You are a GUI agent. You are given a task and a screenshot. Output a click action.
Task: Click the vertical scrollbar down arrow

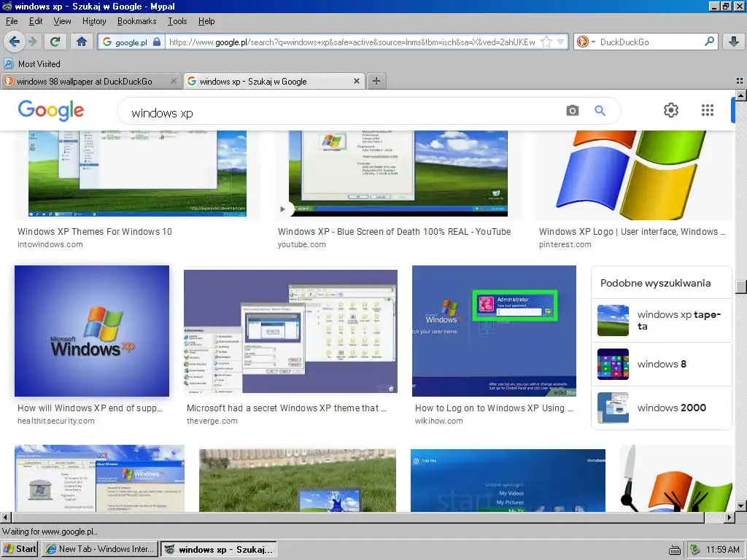coord(741,506)
